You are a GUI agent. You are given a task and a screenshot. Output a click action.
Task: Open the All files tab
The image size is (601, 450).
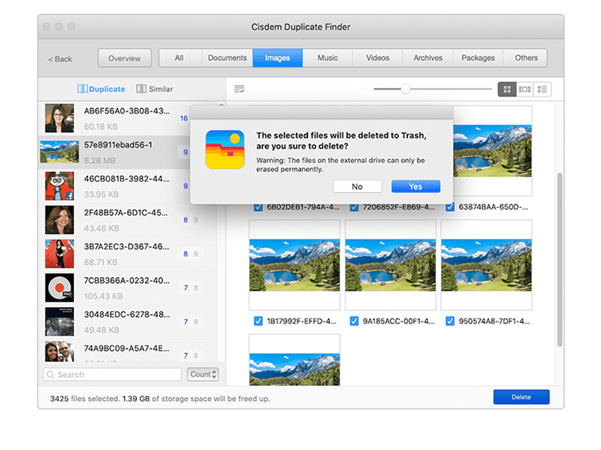[179, 58]
